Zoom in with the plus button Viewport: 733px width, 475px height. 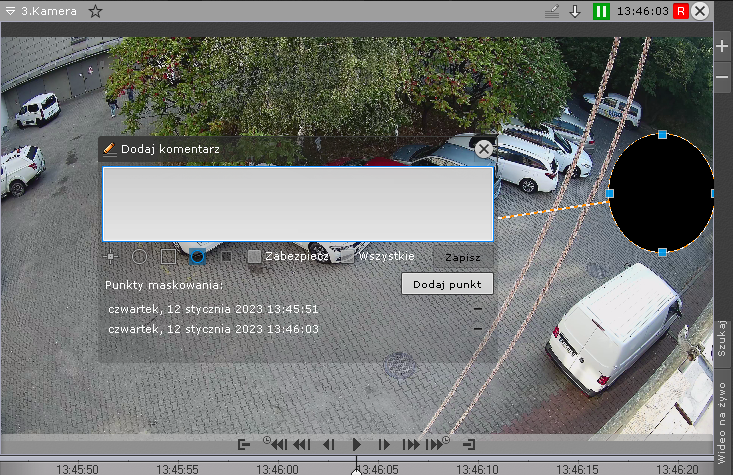(x=723, y=47)
